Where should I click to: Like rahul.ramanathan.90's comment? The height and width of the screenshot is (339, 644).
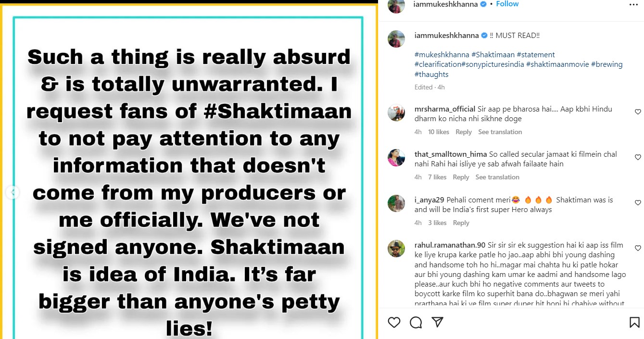[x=638, y=248]
